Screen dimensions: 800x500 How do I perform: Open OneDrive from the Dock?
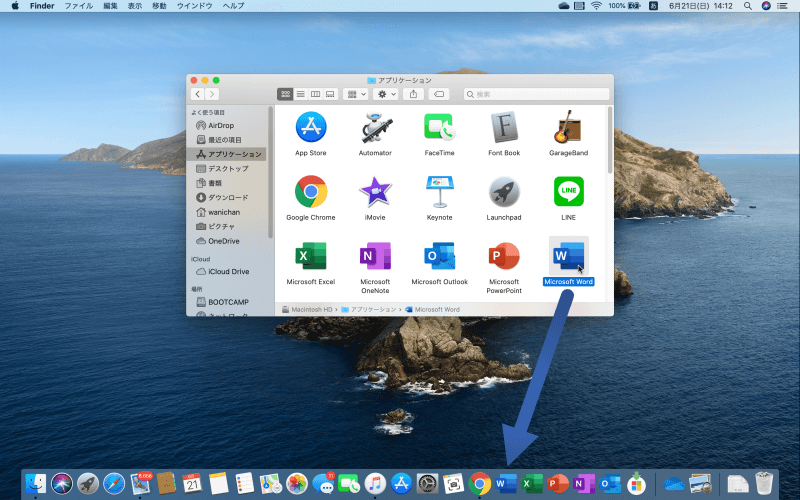coord(674,483)
